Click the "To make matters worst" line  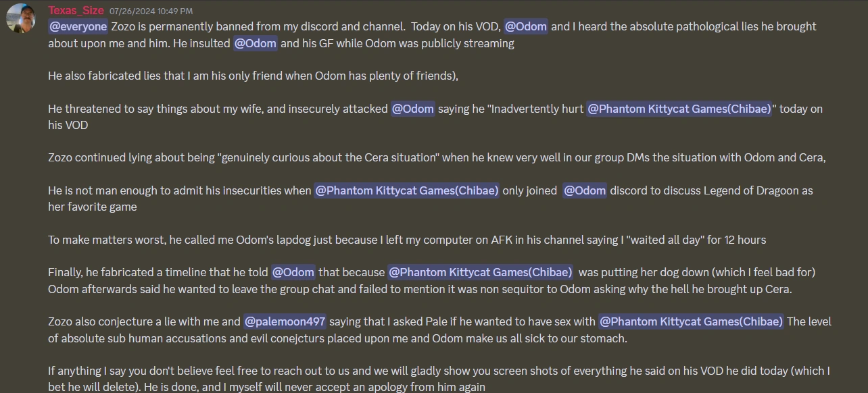[406, 240]
